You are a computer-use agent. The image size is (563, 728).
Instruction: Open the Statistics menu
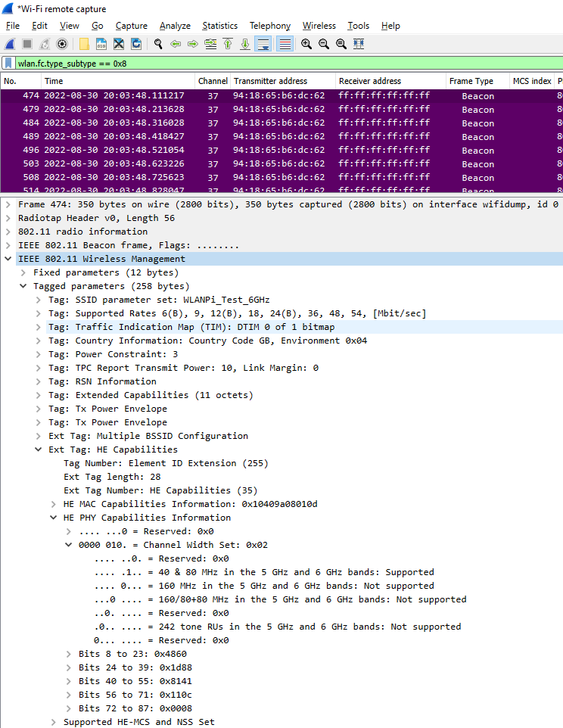pos(219,26)
